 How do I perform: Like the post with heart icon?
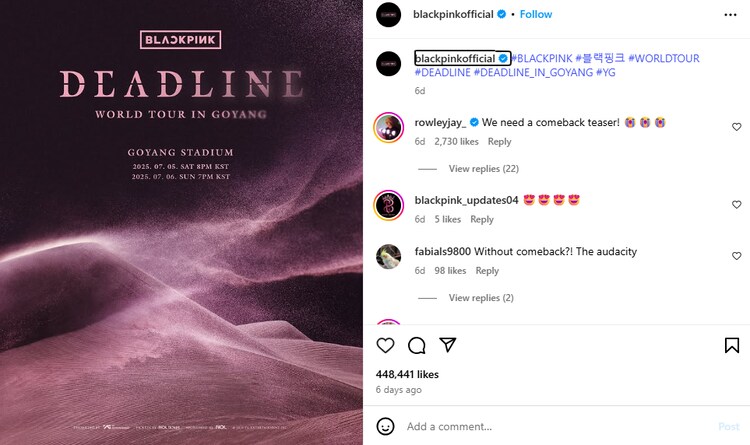tap(385, 345)
